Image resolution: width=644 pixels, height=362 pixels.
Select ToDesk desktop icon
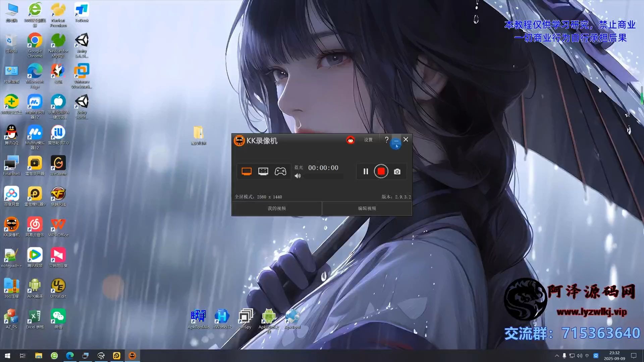click(x=82, y=12)
